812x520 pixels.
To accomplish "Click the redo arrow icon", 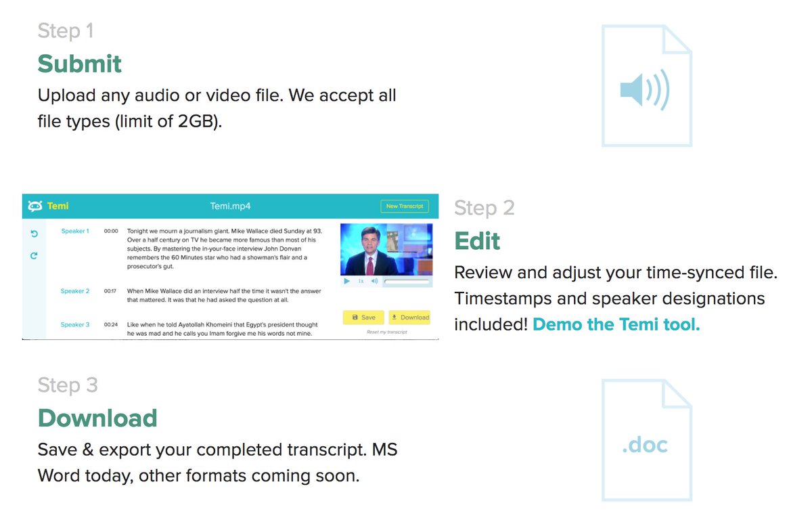I will coord(34,256).
